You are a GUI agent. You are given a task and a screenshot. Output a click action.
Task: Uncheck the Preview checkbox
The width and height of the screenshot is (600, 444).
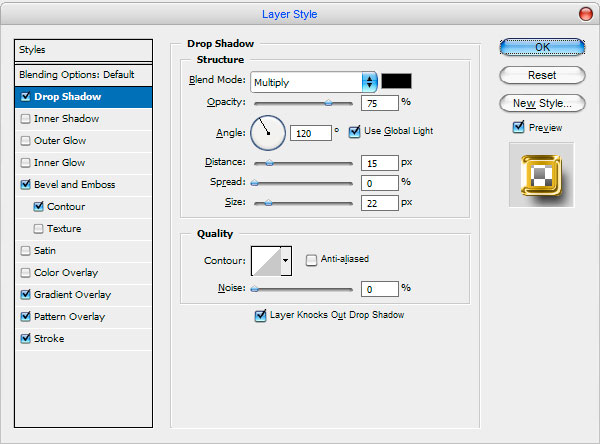(x=518, y=127)
